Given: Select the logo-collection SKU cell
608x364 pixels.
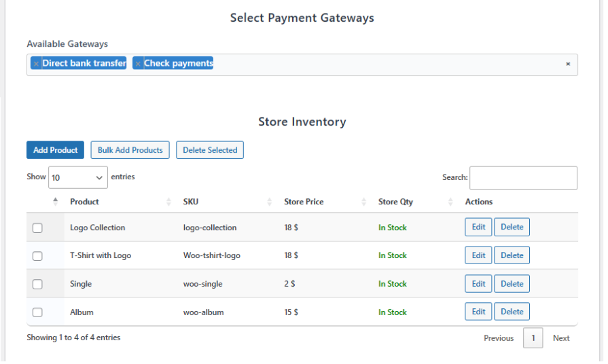Looking at the screenshot, I should (211, 229).
